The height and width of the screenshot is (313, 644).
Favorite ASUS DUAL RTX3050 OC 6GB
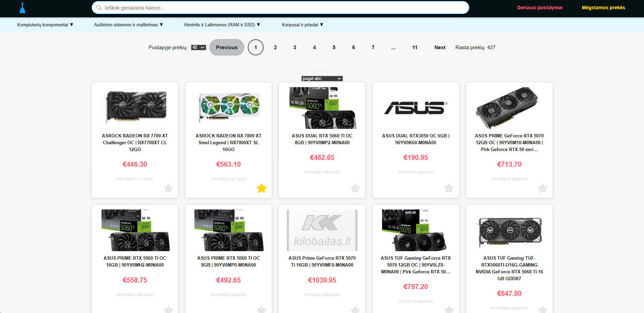[x=449, y=188]
